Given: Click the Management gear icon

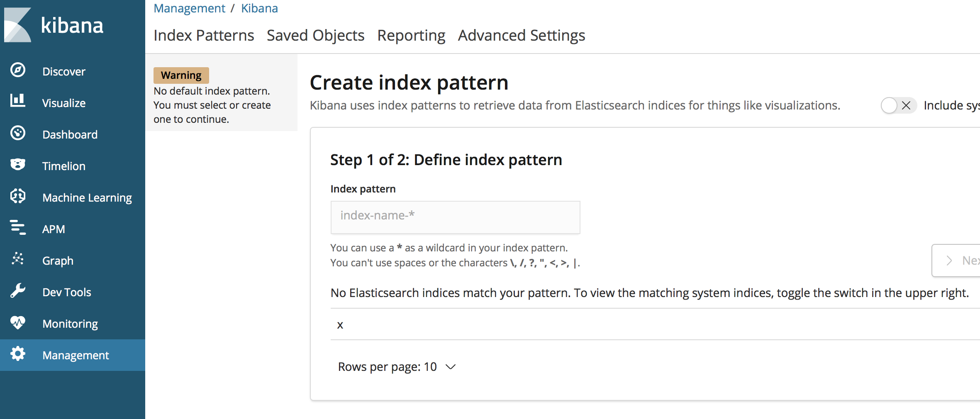Looking at the screenshot, I should pyautogui.click(x=18, y=354).
